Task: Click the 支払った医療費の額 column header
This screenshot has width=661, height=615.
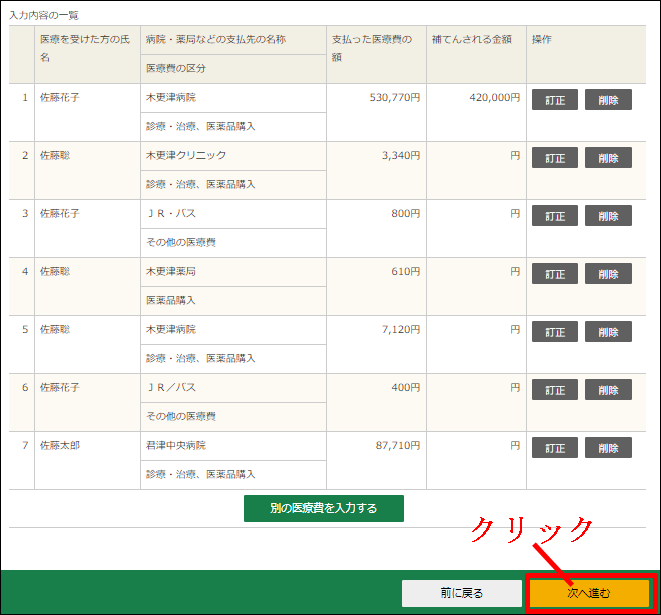Action: point(376,54)
